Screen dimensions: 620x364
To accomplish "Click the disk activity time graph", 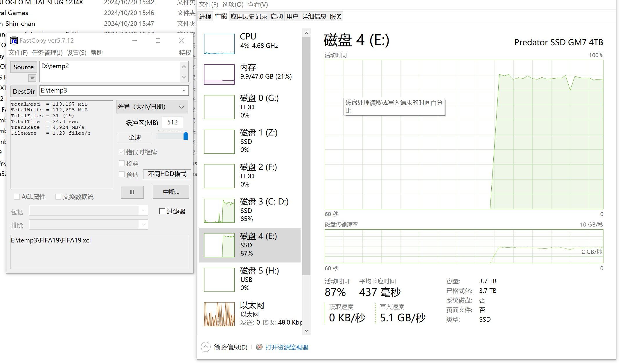I will click(464, 135).
